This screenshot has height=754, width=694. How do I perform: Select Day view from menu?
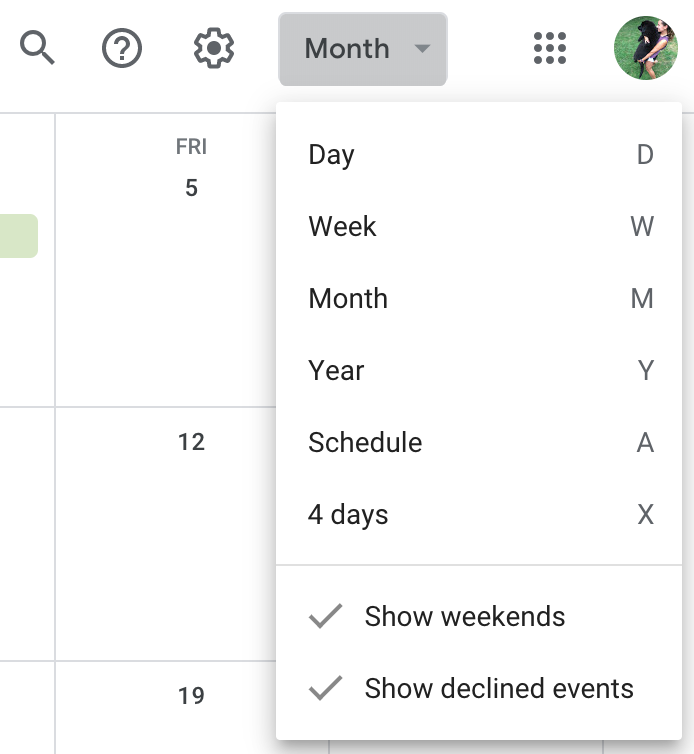332,155
